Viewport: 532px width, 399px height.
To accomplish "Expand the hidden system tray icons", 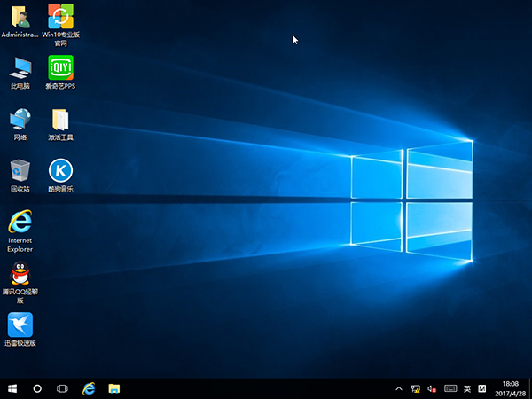I will 399,388.
